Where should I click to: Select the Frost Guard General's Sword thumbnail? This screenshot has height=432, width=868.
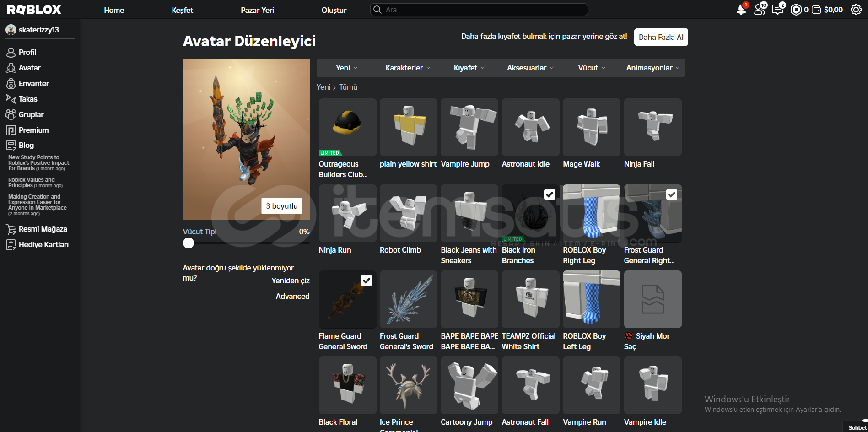click(x=408, y=299)
